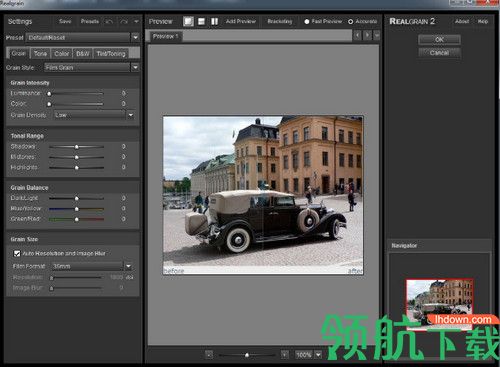This screenshot has height=367, width=500.
Task: Adjust the Blue/Yellow grain balance slider
Action: pyautogui.click(x=77, y=209)
